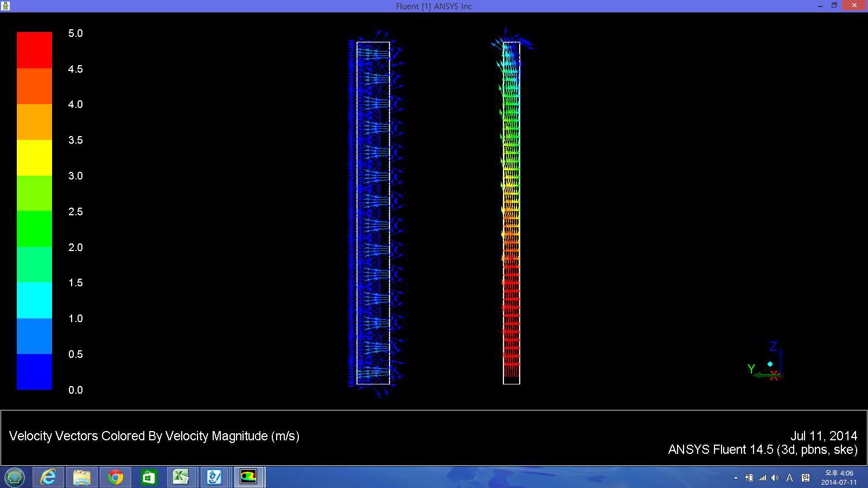Image resolution: width=868 pixels, height=488 pixels.
Task: Toggle the 'A' input mode indicator
Action: [789, 478]
